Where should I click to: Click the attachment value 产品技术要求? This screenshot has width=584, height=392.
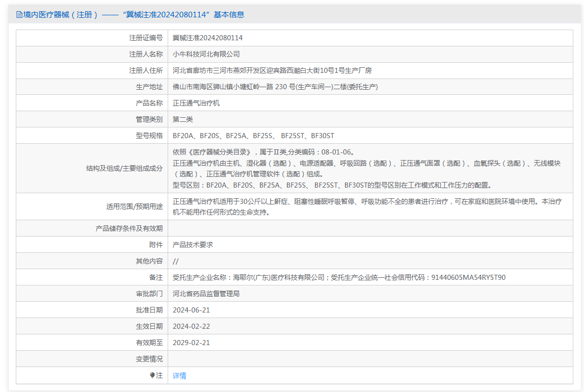point(193,245)
